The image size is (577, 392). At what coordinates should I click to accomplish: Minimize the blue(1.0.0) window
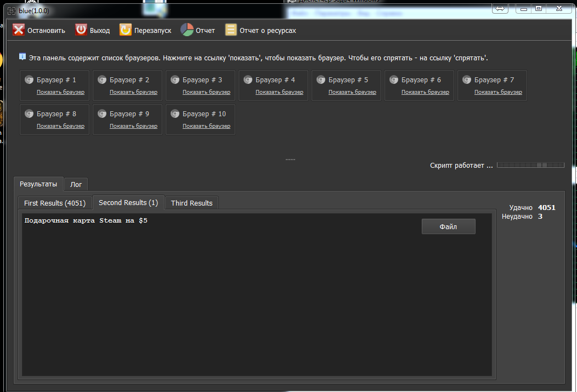524,8
